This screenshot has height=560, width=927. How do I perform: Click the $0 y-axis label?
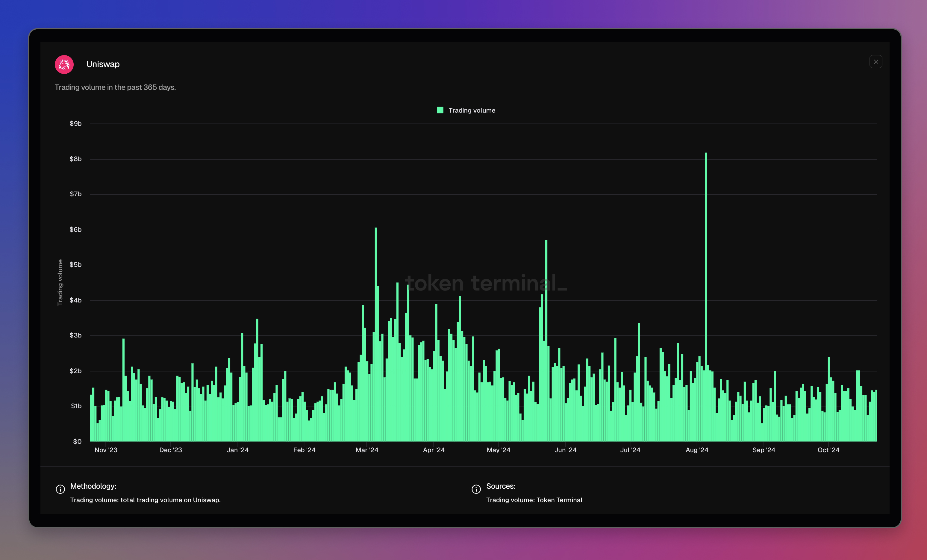(78, 441)
